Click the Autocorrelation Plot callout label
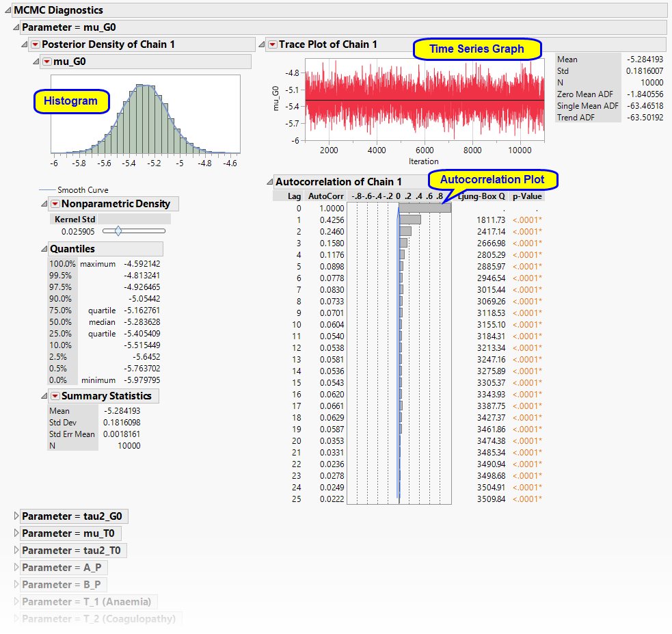The width and height of the screenshot is (672, 634). coord(492,180)
